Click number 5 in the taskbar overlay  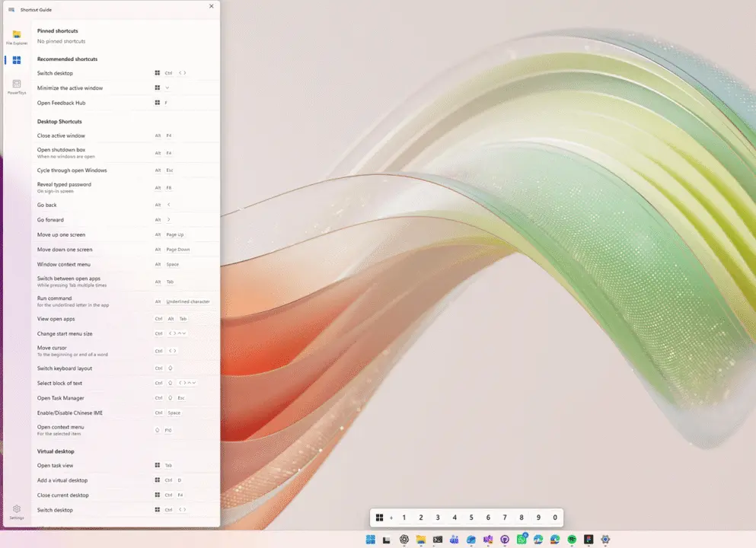[471, 517]
